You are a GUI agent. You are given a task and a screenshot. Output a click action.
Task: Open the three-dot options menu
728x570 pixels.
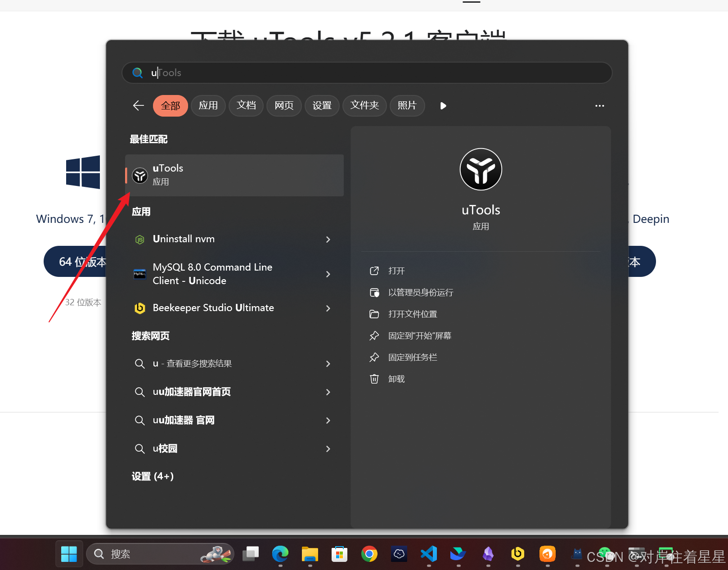[x=599, y=106]
